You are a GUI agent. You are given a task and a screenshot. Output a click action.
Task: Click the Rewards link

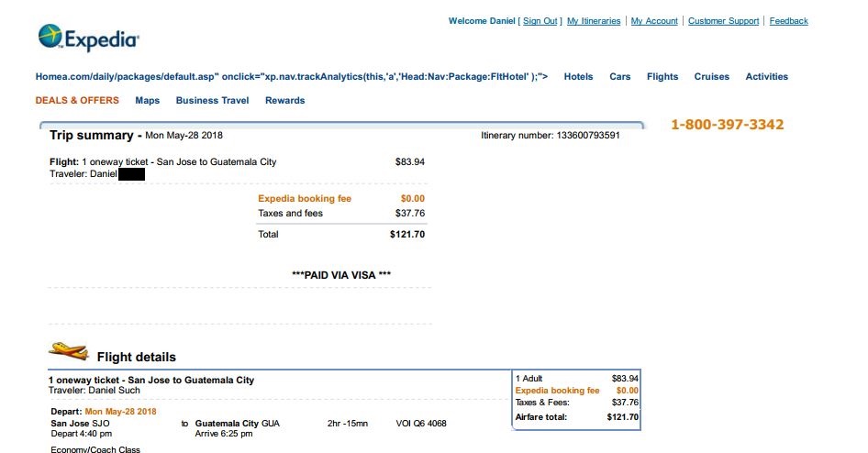[284, 100]
